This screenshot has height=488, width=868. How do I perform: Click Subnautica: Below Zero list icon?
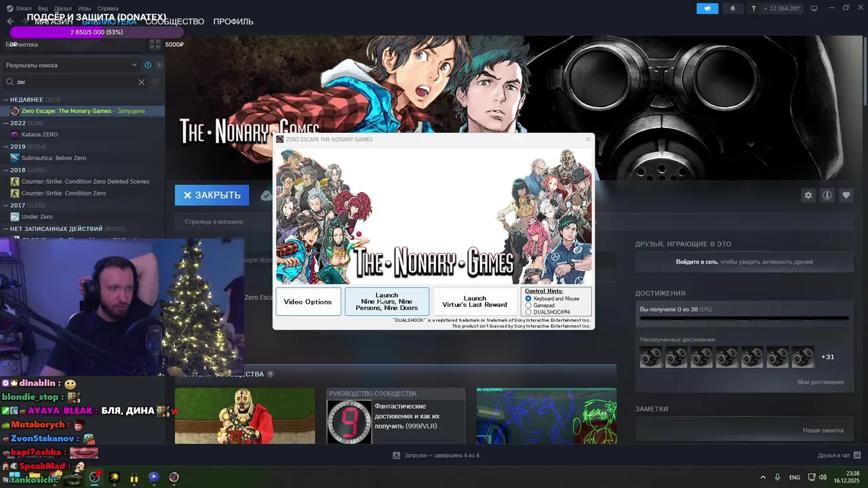(x=15, y=158)
